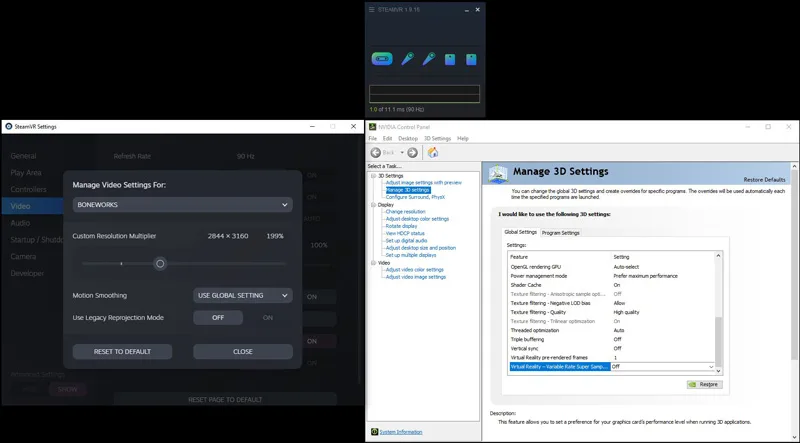The height and width of the screenshot is (443, 800).
Task: Click the base station icon next to the controllers
Action: click(x=449, y=59)
